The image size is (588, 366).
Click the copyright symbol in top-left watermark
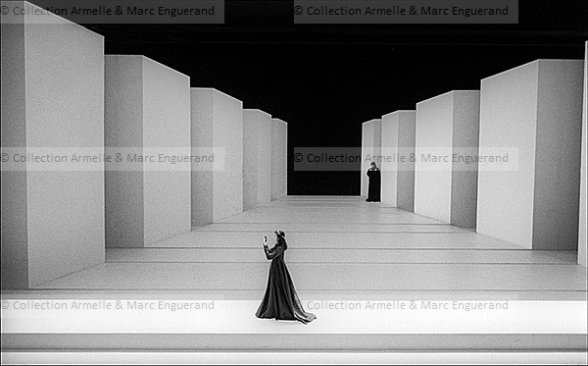pos(5,11)
